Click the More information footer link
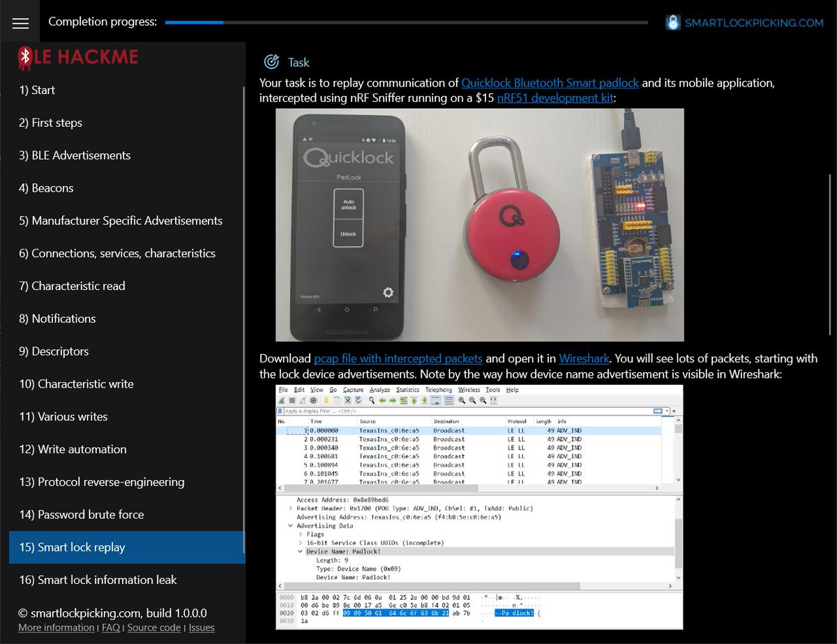The width and height of the screenshot is (837, 644). pos(56,627)
